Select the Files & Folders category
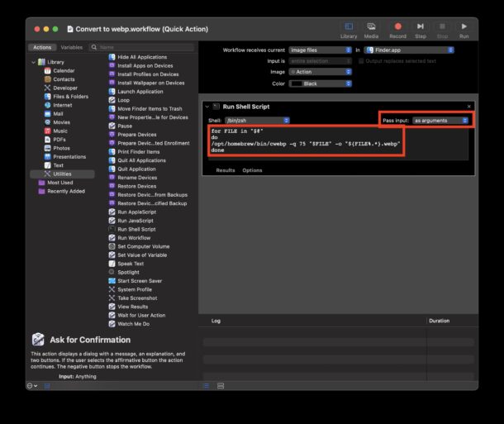This screenshot has width=504, height=424. [69, 97]
